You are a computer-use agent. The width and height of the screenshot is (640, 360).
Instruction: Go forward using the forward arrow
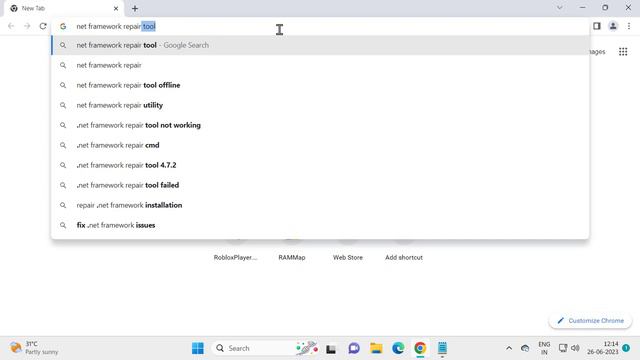click(27, 26)
